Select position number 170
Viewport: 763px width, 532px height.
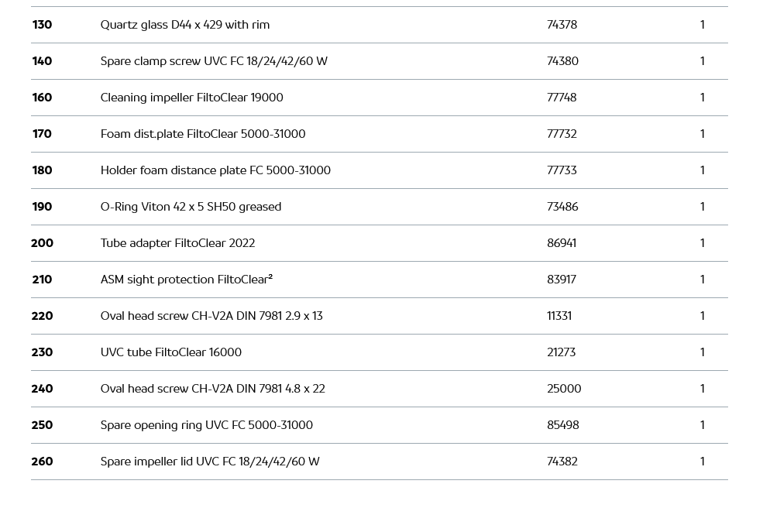coord(42,134)
